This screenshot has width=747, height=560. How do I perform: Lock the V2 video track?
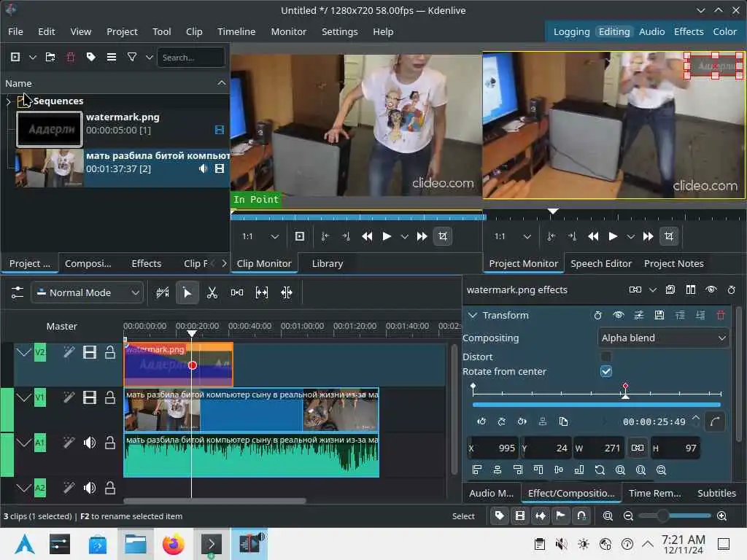click(110, 353)
